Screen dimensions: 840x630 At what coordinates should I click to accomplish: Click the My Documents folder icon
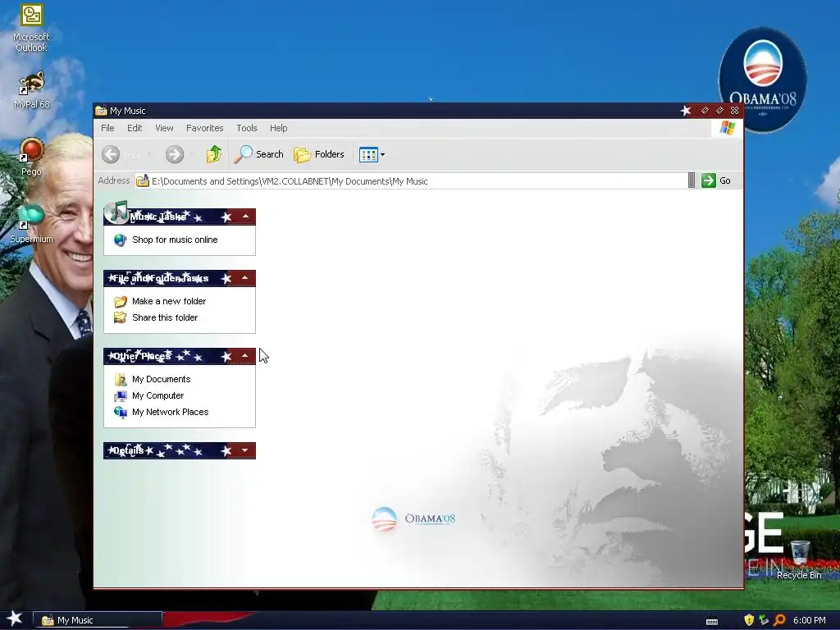click(x=120, y=379)
